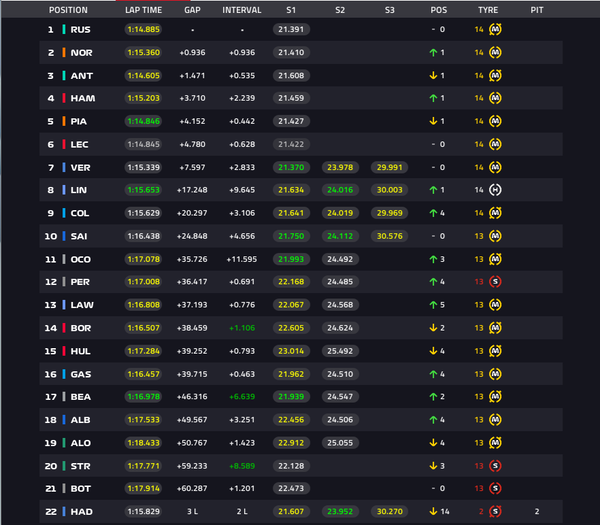Click the INTERVAL column header

pyautogui.click(x=242, y=10)
